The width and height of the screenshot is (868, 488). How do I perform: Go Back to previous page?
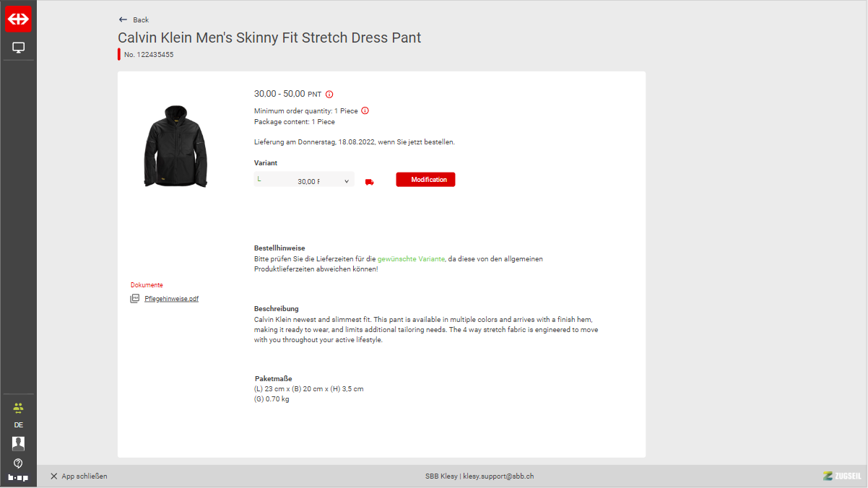tap(134, 19)
